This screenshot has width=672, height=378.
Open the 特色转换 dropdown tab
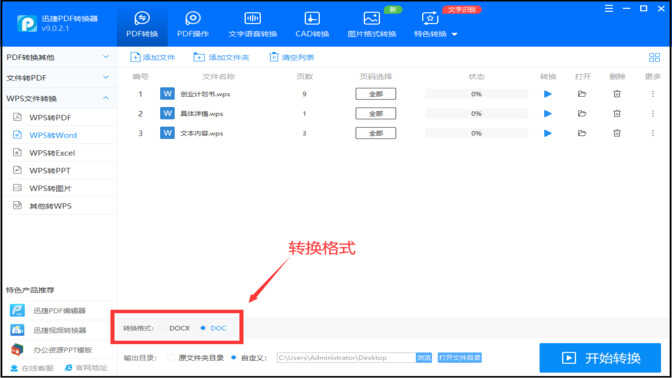[435, 25]
